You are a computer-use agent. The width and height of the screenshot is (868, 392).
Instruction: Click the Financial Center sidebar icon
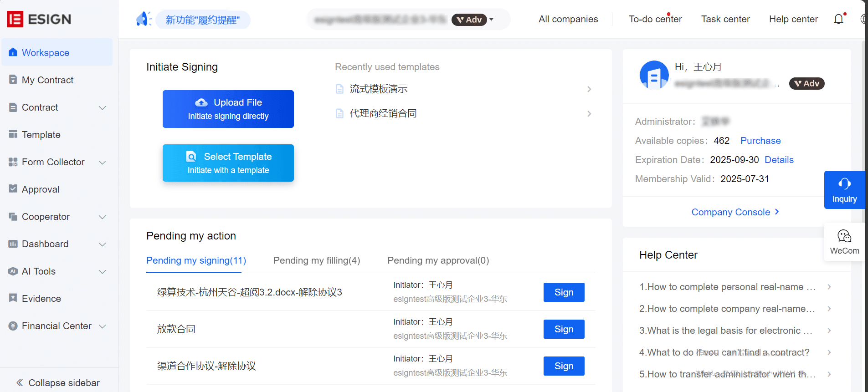click(13, 326)
